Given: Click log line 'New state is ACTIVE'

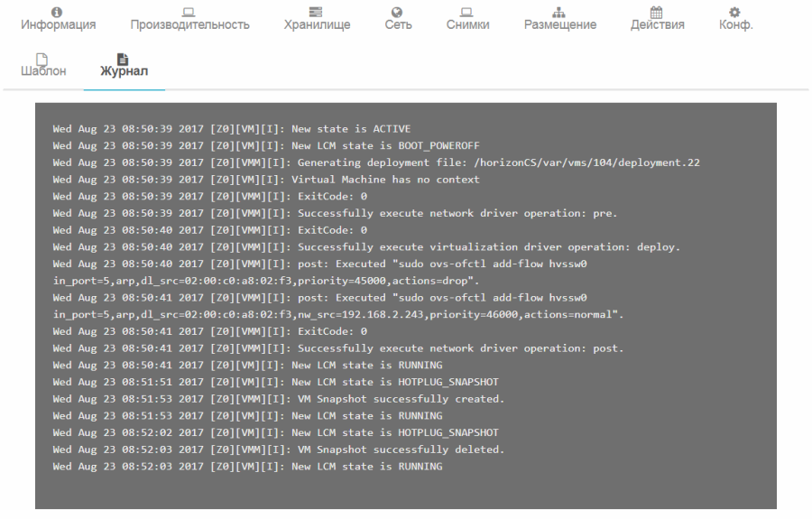Looking at the screenshot, I should [x=232, y=128].
